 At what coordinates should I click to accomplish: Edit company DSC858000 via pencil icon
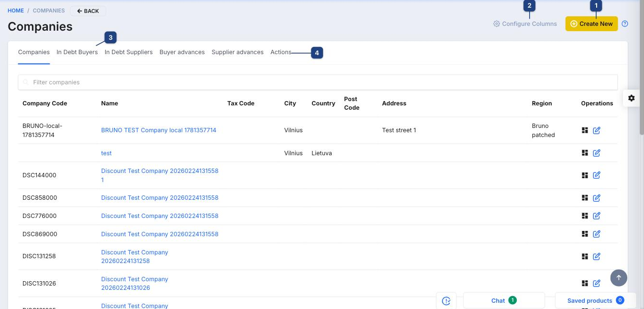coord(597,198)
